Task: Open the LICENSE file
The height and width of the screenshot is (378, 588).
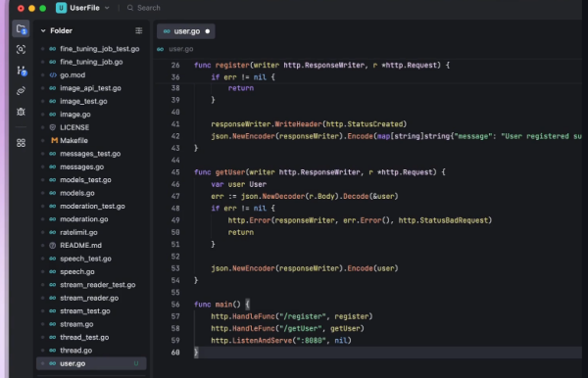Action: point(74,127)
